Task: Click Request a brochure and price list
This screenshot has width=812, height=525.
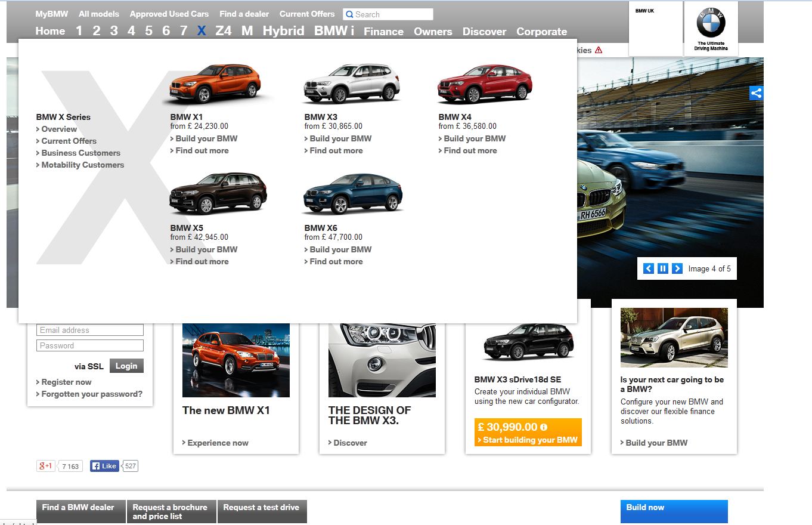Action: [x=172, y=511]
